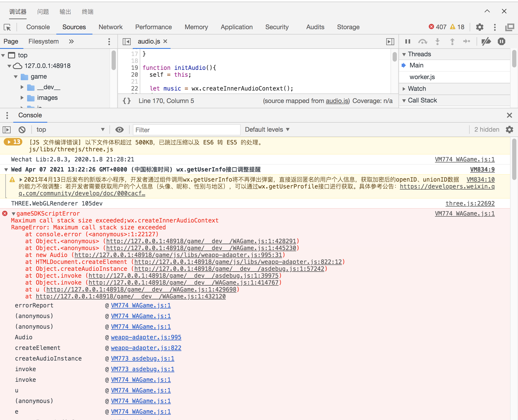Pause script execution in debugger
518x420 pixels.
coord(407,41)
